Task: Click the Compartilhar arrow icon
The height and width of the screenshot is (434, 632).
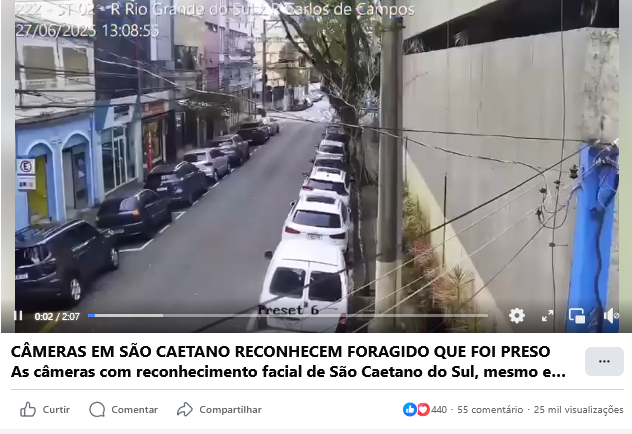Action: (185, 409)
